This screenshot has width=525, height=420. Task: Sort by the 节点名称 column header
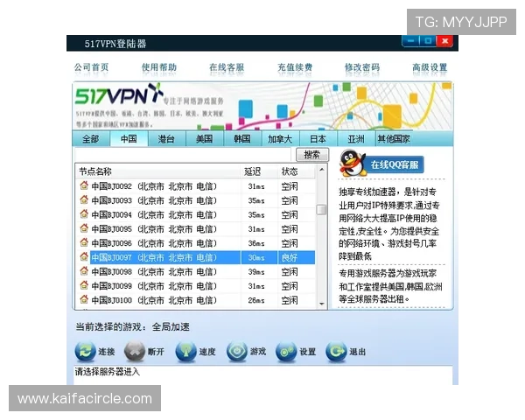tap(158, 171)
